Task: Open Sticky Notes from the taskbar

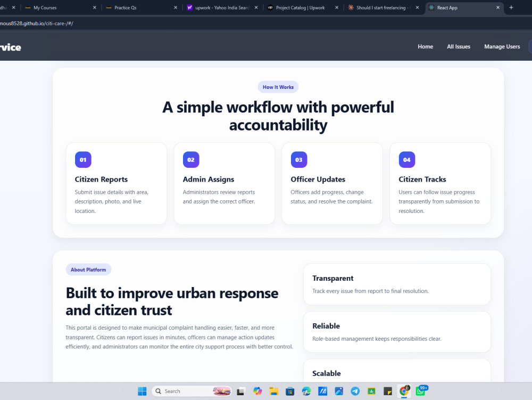Action: 388,391
